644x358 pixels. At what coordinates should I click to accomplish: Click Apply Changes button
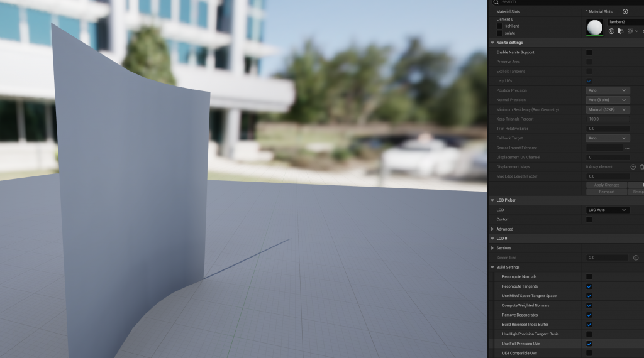point(607,185)
